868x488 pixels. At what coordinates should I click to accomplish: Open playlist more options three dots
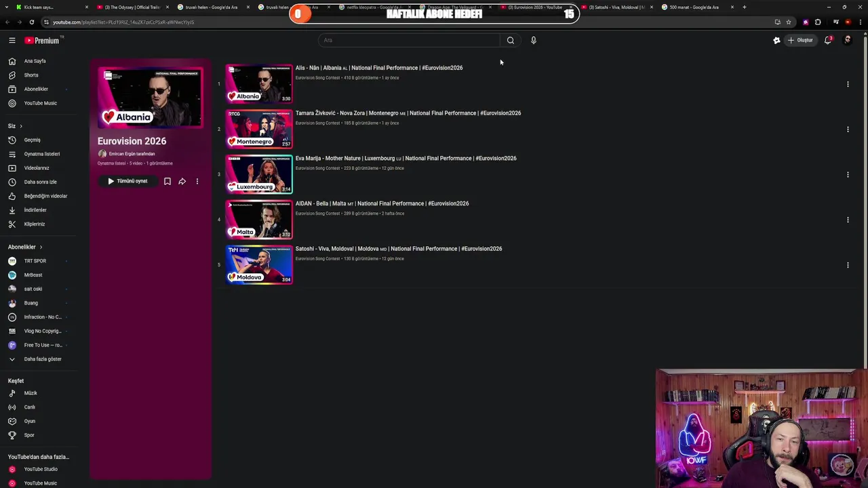click(x=197, y=181)
